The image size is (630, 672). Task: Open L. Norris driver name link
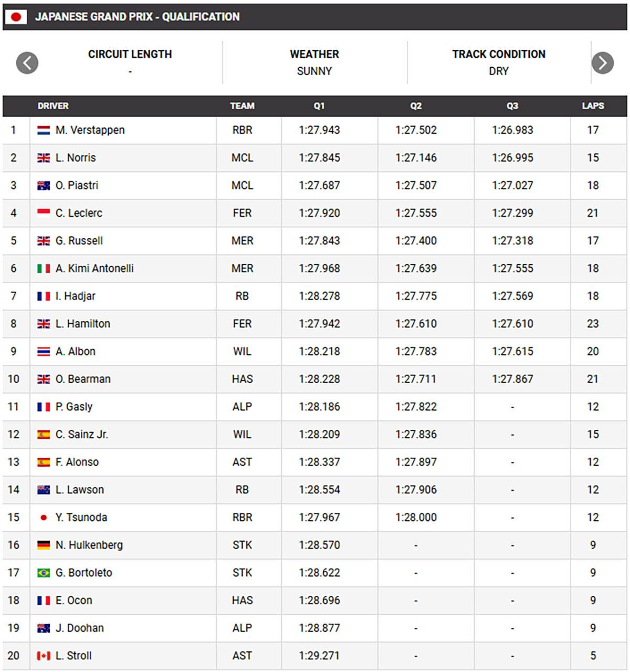pyautogui.click(x=76, y=157)
